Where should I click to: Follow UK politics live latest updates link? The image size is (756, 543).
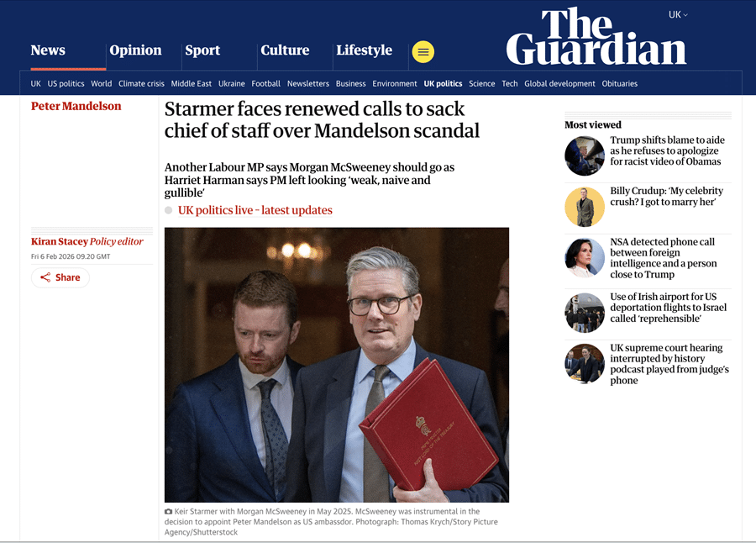pos(255,210)
